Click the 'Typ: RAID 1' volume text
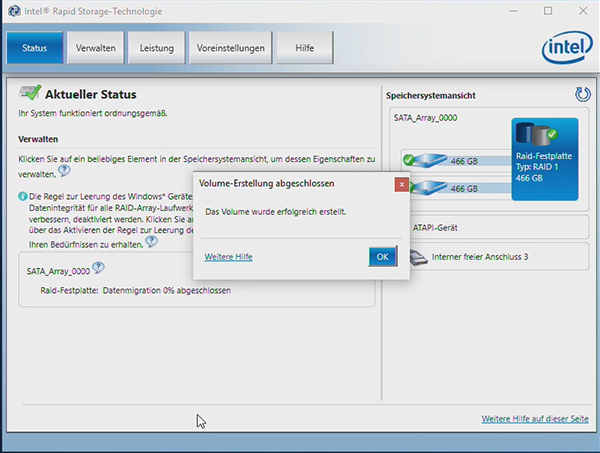The image size is (600, 453). tap(537, 167)
